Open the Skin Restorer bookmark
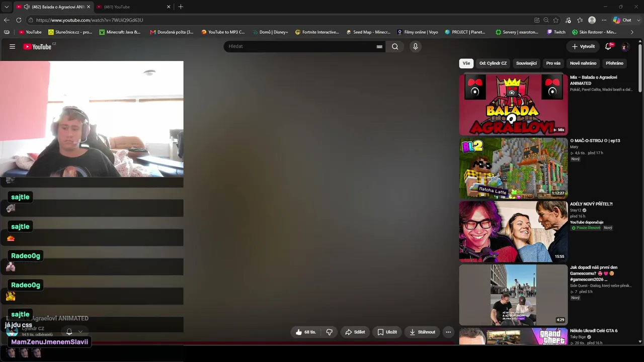This screenshot has width=644, height=362. 594,32
